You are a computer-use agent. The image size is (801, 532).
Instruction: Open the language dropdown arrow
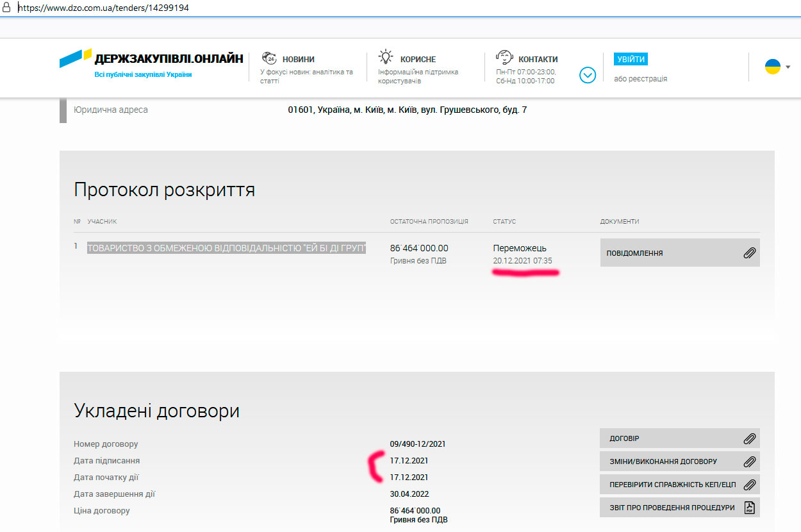coord(788,67)
